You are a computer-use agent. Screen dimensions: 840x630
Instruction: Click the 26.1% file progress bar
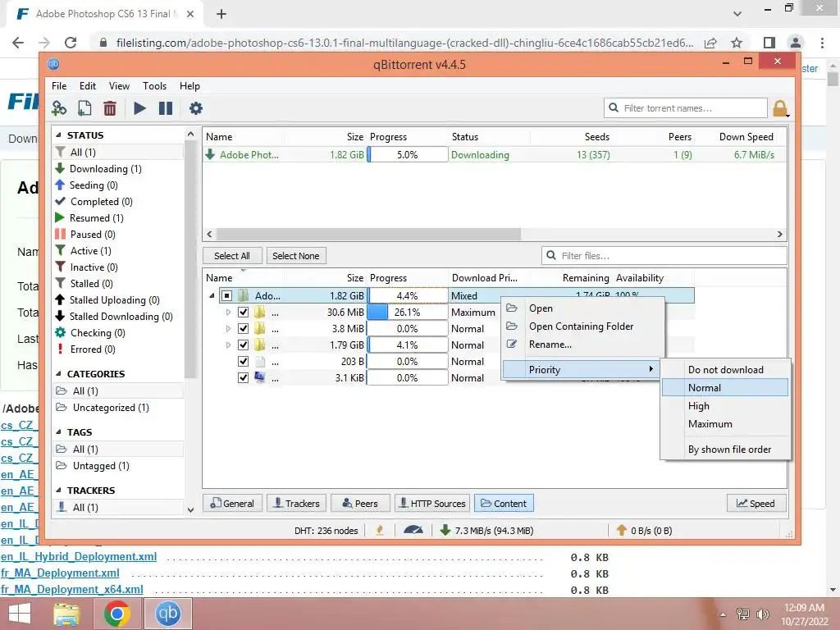[408, 312]
